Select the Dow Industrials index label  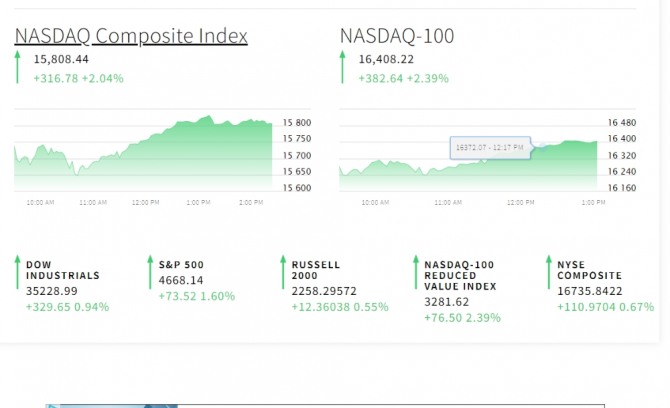pos(62,270)
